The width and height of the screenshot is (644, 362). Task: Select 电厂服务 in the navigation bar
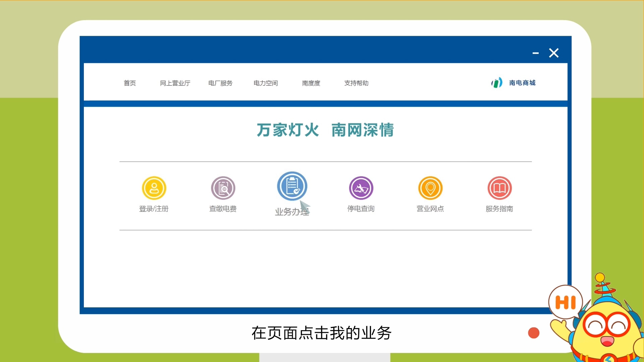point(220,83)
